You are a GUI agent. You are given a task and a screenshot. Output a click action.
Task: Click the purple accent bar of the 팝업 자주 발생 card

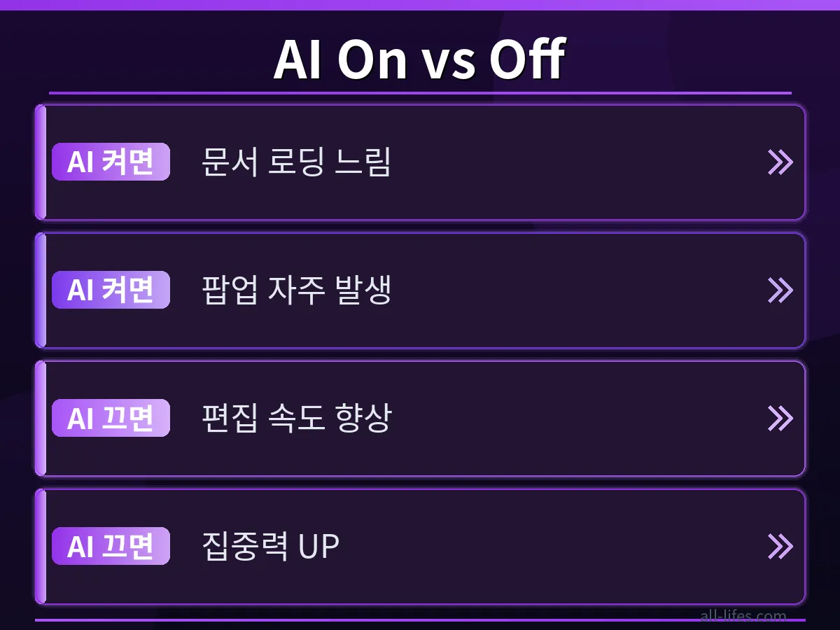(x=41, y=290)
